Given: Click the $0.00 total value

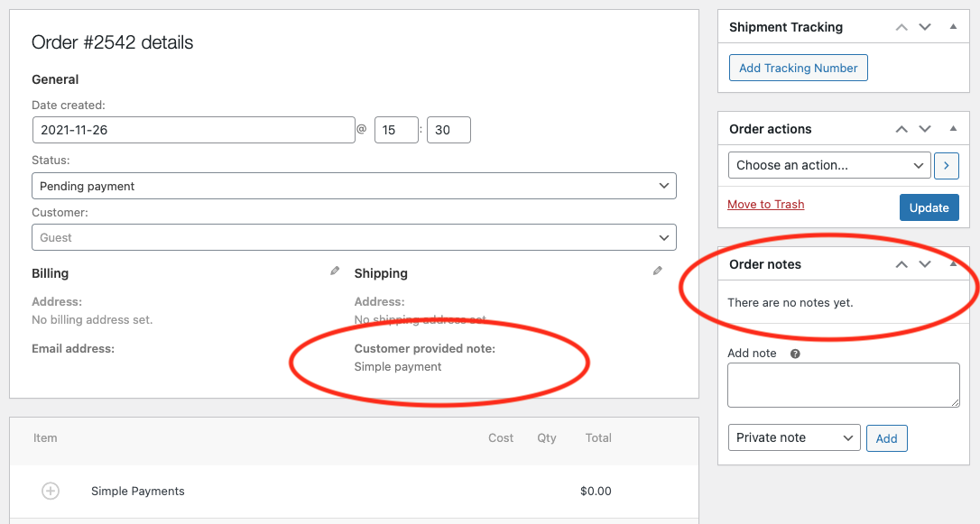Looking at the screenshot, I should click(x=596, y=491).
